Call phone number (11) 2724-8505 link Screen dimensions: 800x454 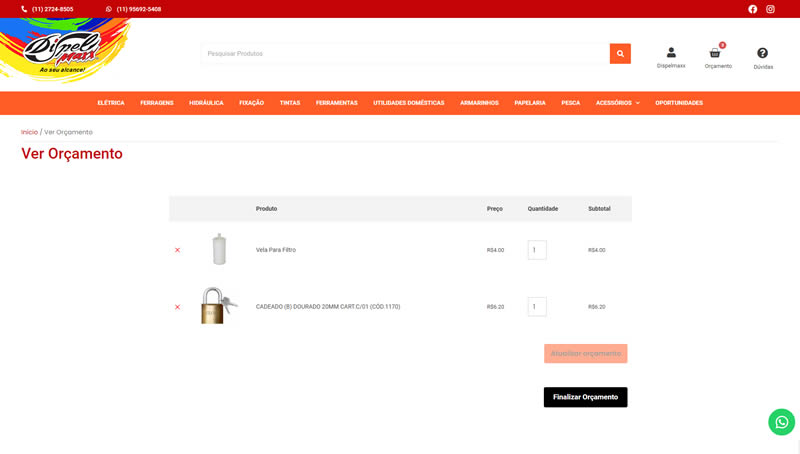(53, 9)
